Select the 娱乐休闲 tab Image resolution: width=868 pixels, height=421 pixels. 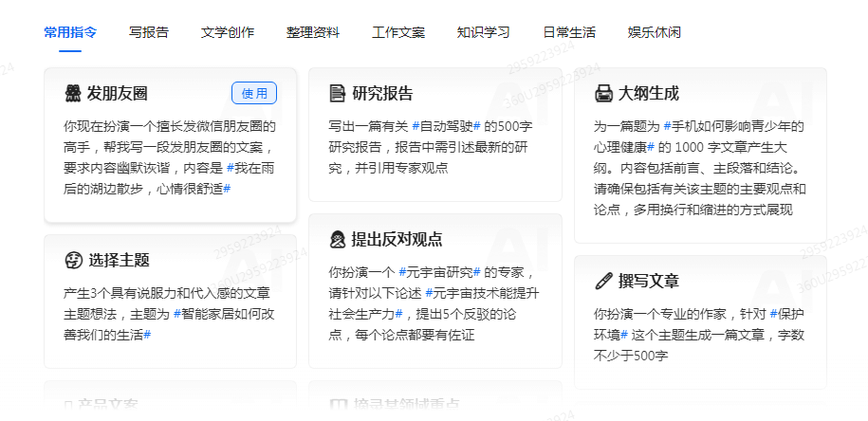655,32
